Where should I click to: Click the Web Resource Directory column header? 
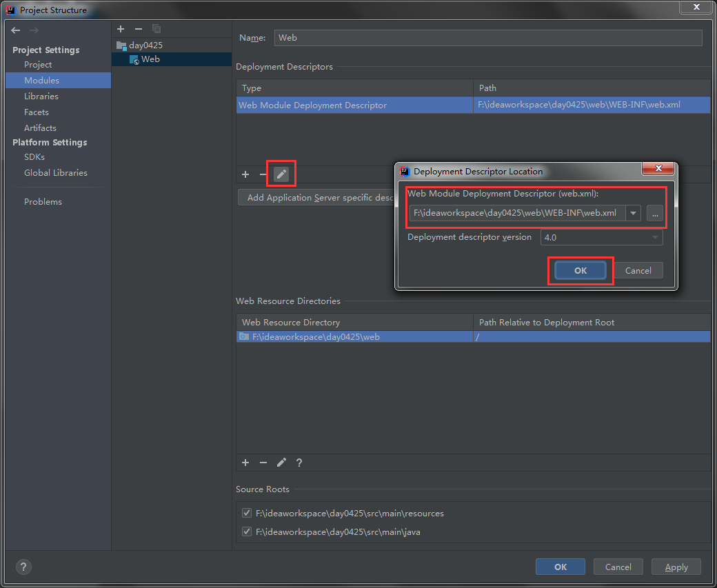[354, 323]
